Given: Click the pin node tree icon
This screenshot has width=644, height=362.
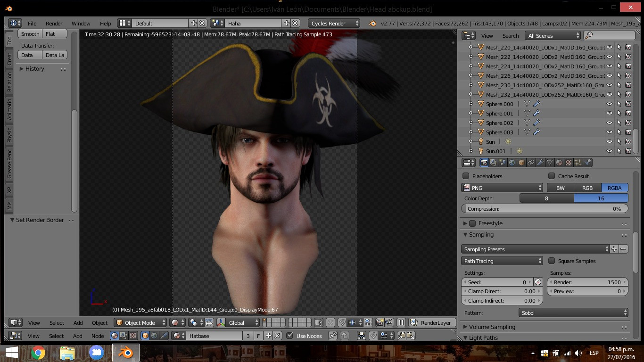Looking at the screenshot, I should coord(333,336).
